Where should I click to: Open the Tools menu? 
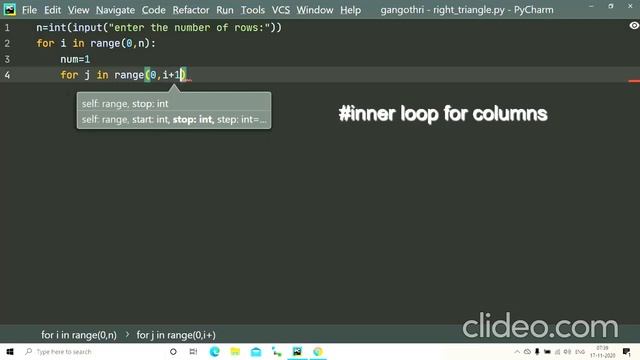[252, 10]
